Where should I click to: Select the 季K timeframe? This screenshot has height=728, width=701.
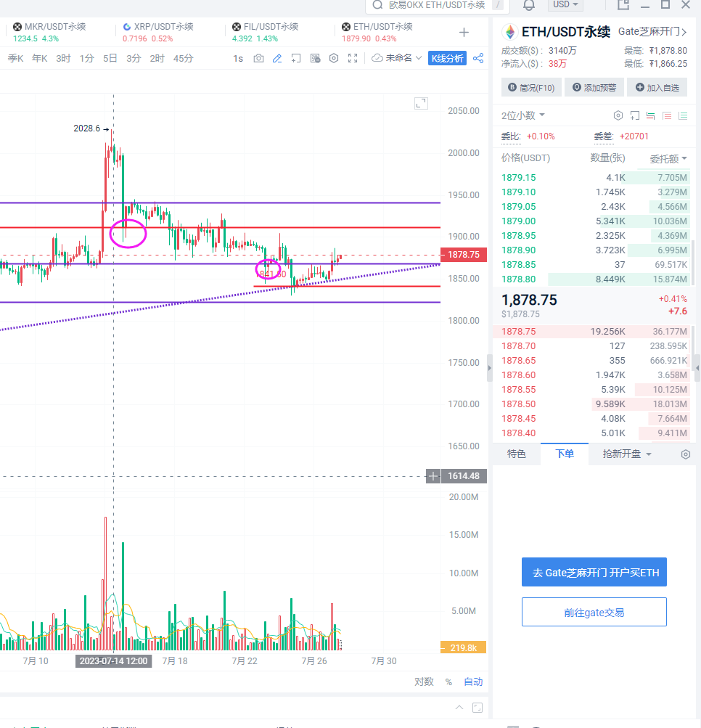[x=15, y=59]
